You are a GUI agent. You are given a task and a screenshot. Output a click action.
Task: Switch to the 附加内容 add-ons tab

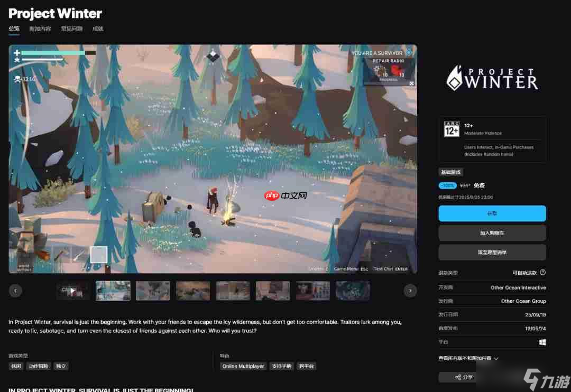[40, 29]
